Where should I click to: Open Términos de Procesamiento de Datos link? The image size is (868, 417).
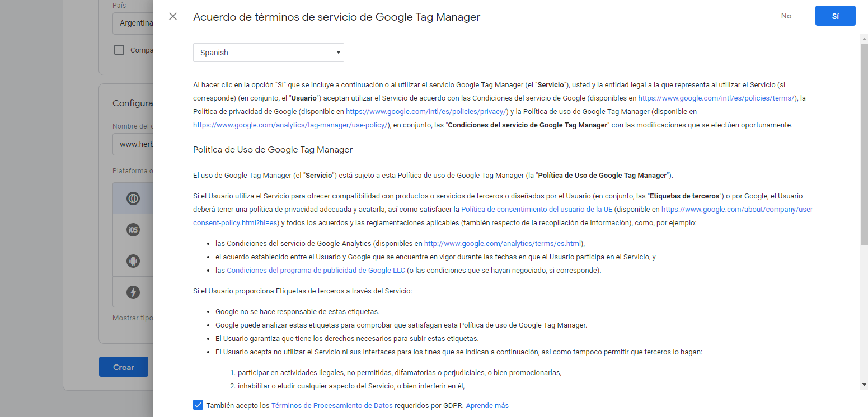click(332, 406)
